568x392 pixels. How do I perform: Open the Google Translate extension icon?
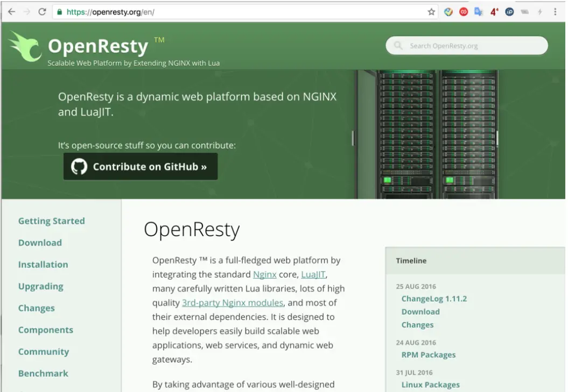coord(479,12)
